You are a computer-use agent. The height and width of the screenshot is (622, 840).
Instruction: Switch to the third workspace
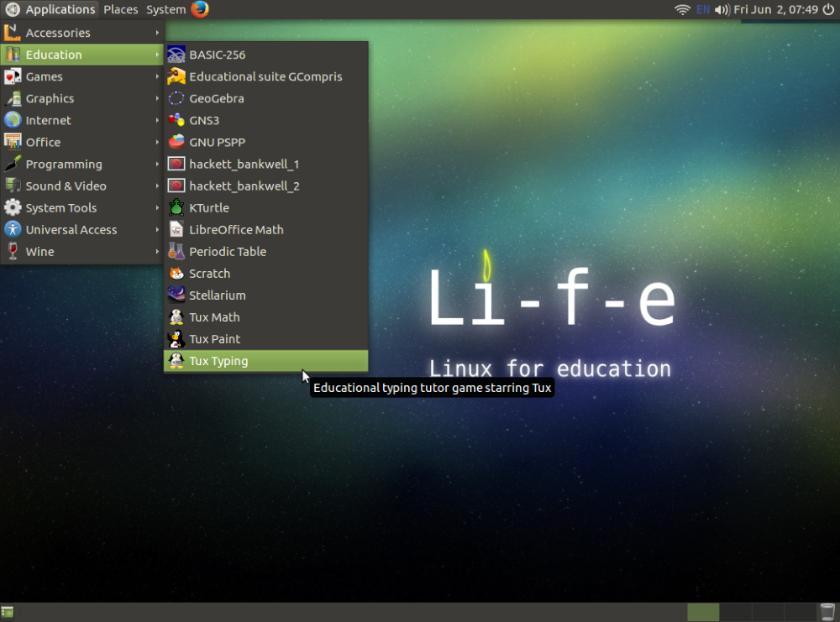point(767,613)
